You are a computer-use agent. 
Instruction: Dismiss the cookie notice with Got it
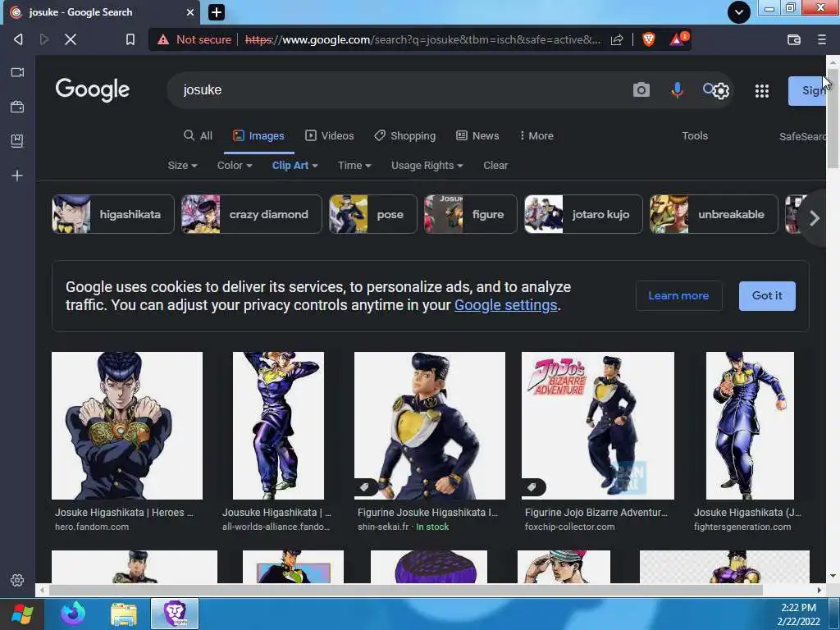point(767,295)
